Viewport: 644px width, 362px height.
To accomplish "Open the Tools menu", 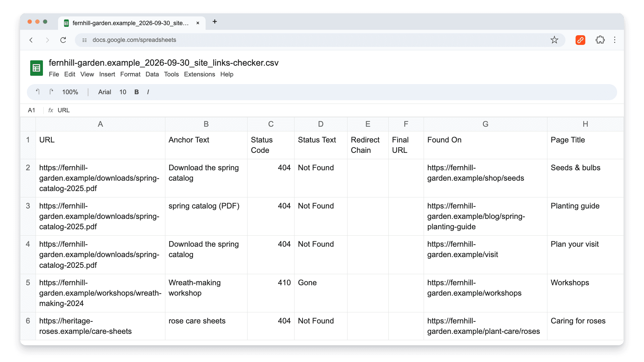I will point(171,74).
